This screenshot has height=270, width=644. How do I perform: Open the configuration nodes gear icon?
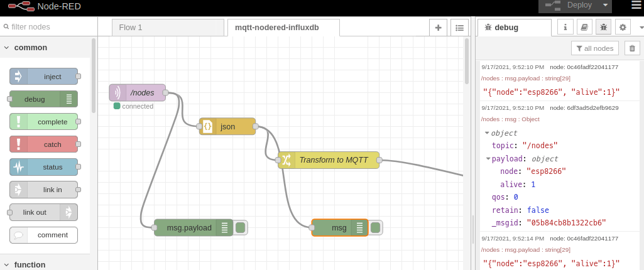[622, 27]
